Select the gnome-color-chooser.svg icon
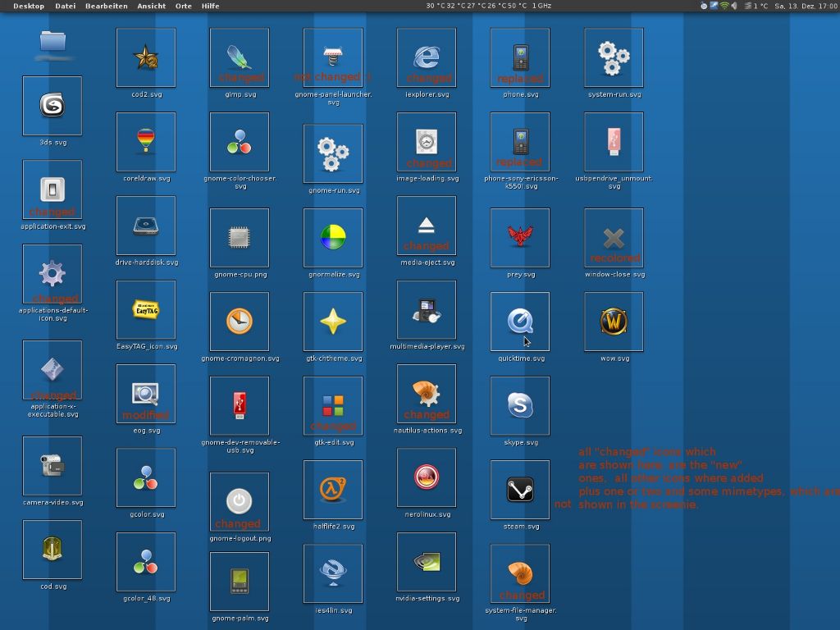 point(240,141)
